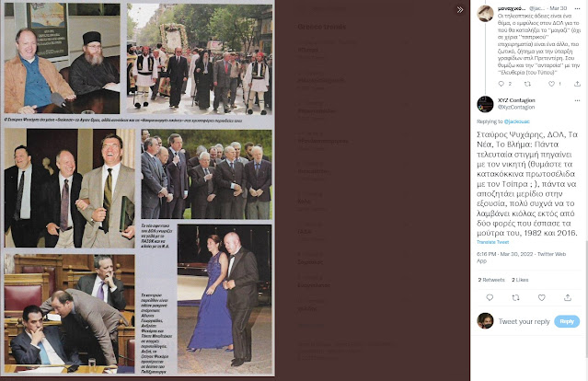Reply to the first tweet via comment icon
Image resolution: width=588 pixels, height=381 pixels.
(502, 84)
